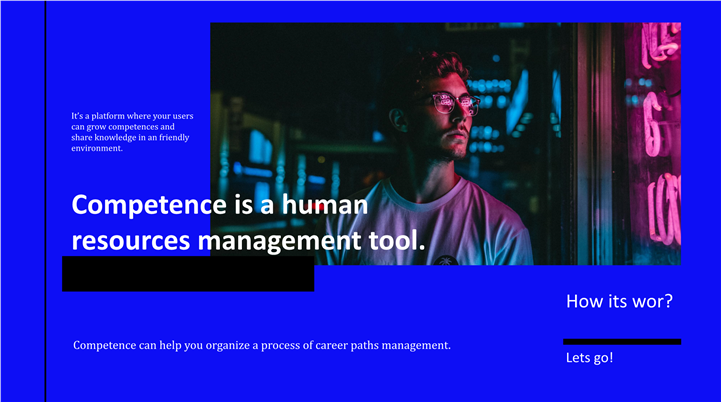Click the "How its wor?" heading
The image size is (721, 402).
pos(619,301)
